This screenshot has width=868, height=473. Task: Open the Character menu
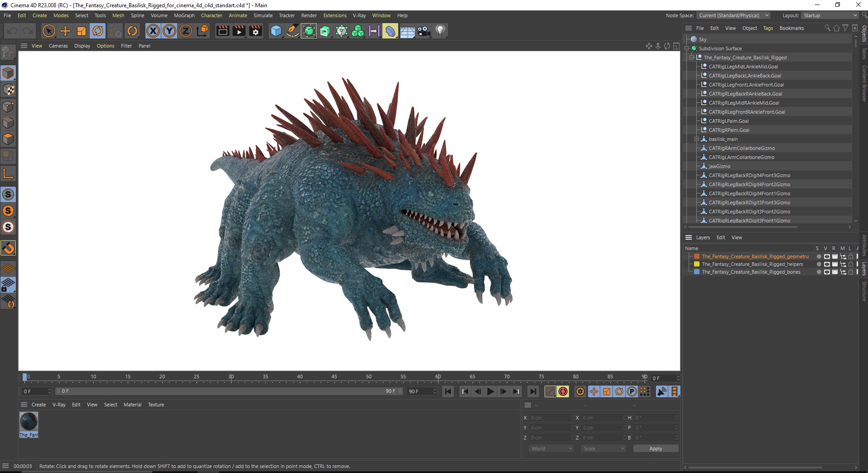click(212, 15)
